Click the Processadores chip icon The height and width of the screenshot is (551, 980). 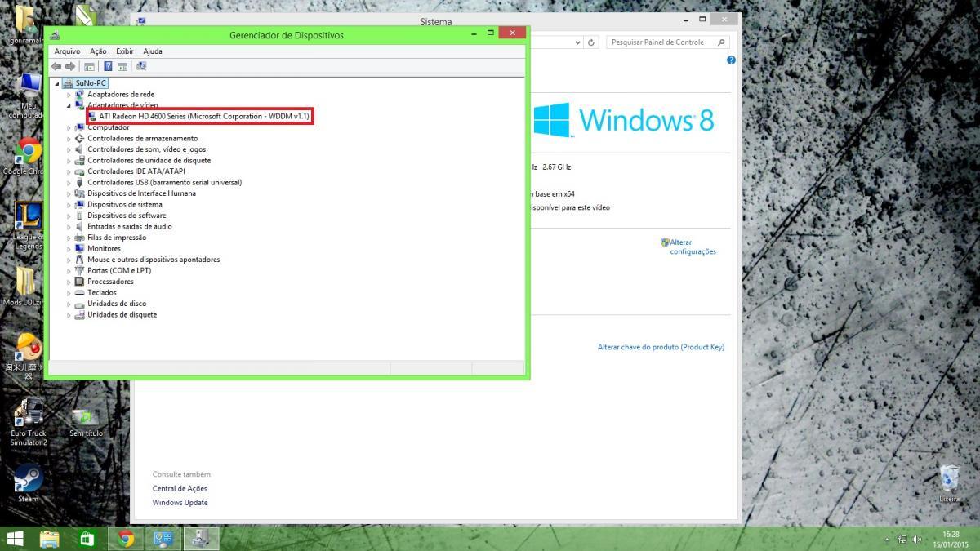point(79,282)
